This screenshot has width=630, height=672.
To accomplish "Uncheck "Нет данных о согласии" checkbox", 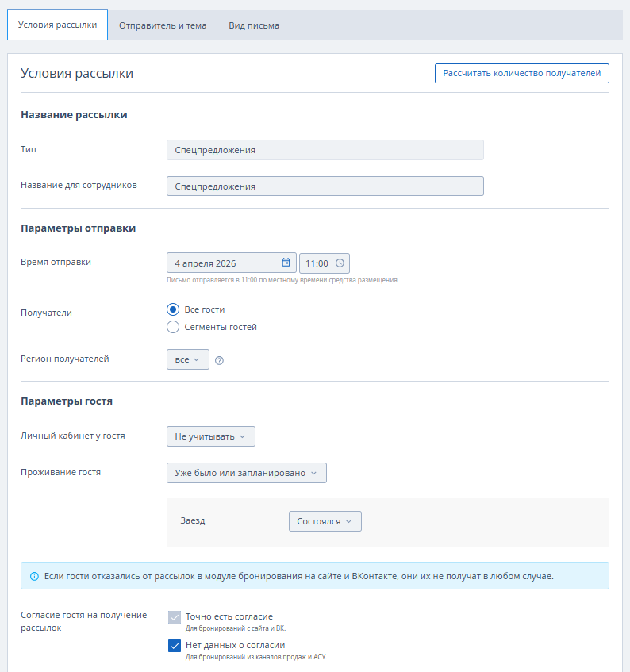I will click(x=175, y=646).
